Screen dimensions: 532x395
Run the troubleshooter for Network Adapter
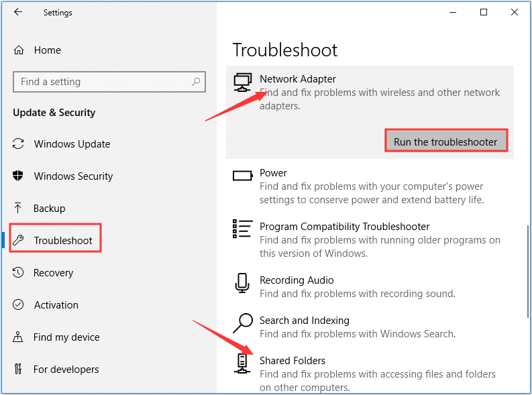(x=446, y=141)
